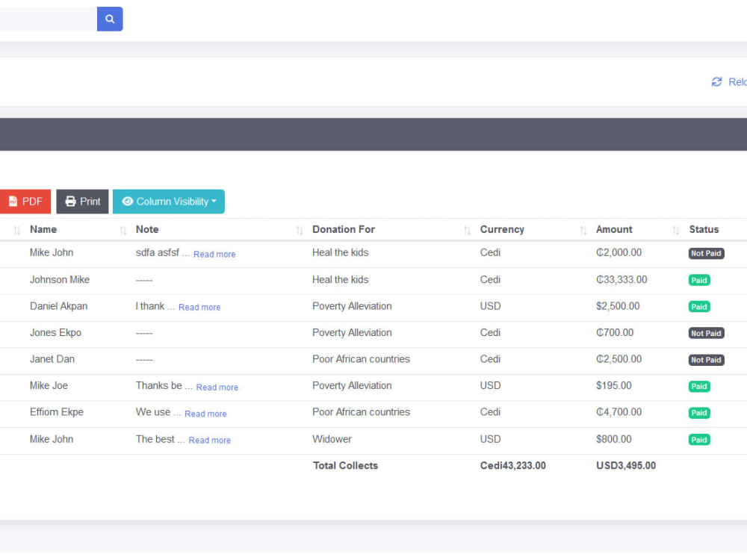Click the ₵700.00 amount cell
This screenshot has width=747, height=560.
click(615, 333)
